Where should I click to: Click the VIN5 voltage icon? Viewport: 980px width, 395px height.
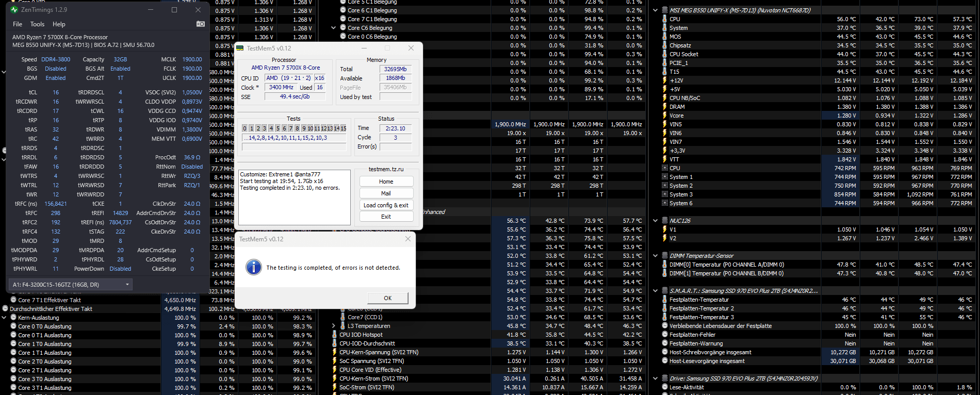665,124
